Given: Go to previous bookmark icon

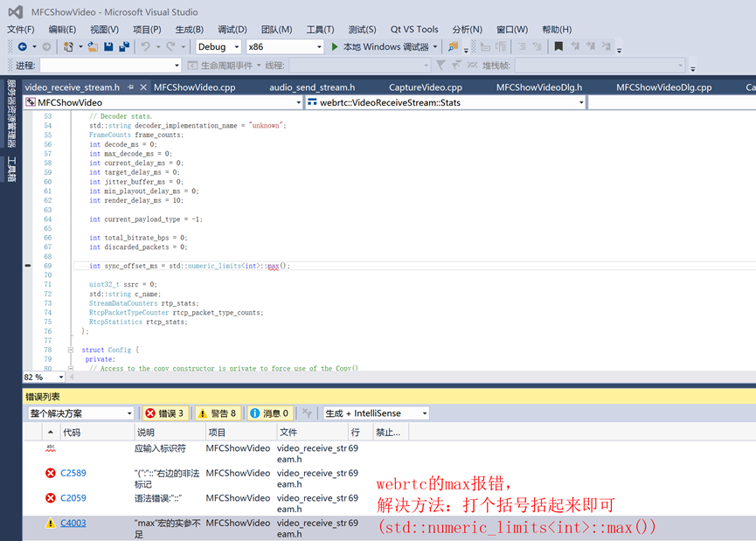Looking at the screenshot, I should 575,47.
